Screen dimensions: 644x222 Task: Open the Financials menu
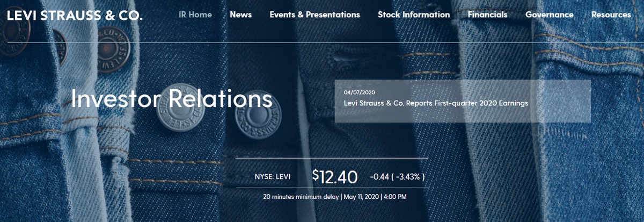point(488,15)
